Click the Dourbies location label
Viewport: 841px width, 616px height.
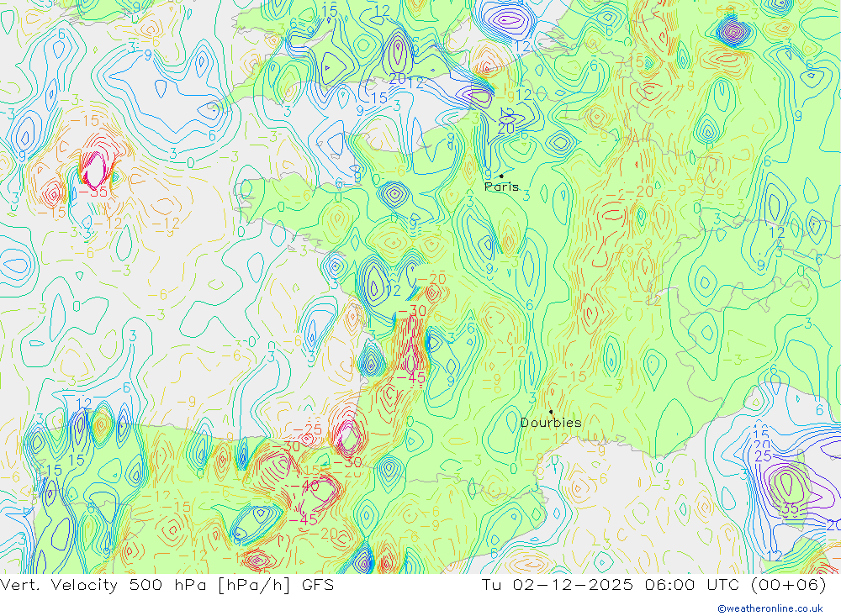tap(551, 423)
